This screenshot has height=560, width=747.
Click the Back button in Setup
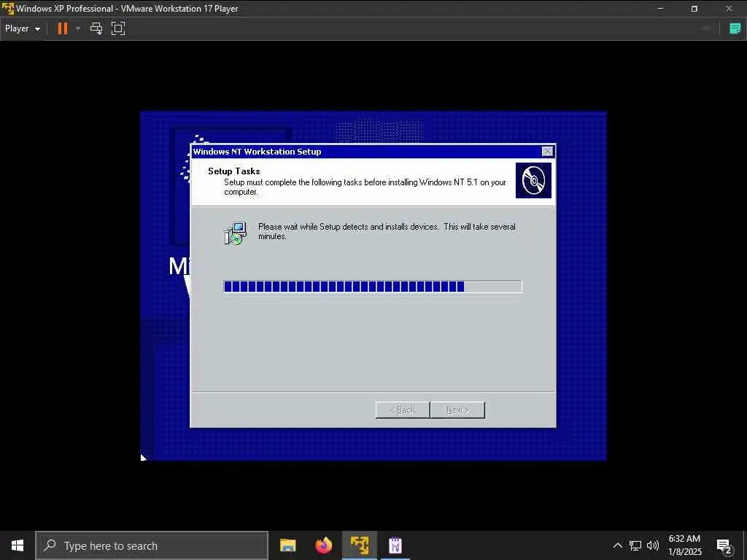tap(403, 410)
